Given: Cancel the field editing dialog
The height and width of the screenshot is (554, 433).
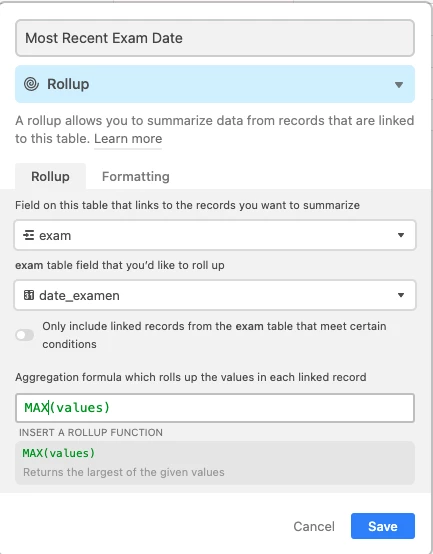Looking at the screenshot, I should click(x=314, y=526).
